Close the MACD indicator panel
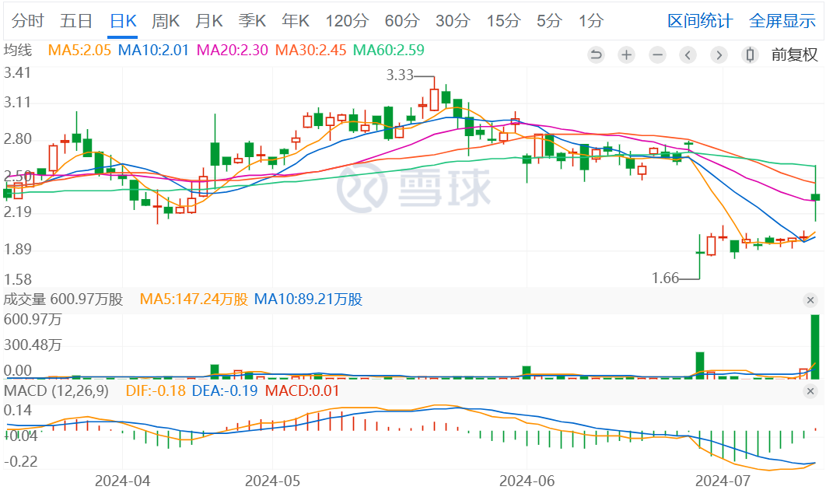 810,391
